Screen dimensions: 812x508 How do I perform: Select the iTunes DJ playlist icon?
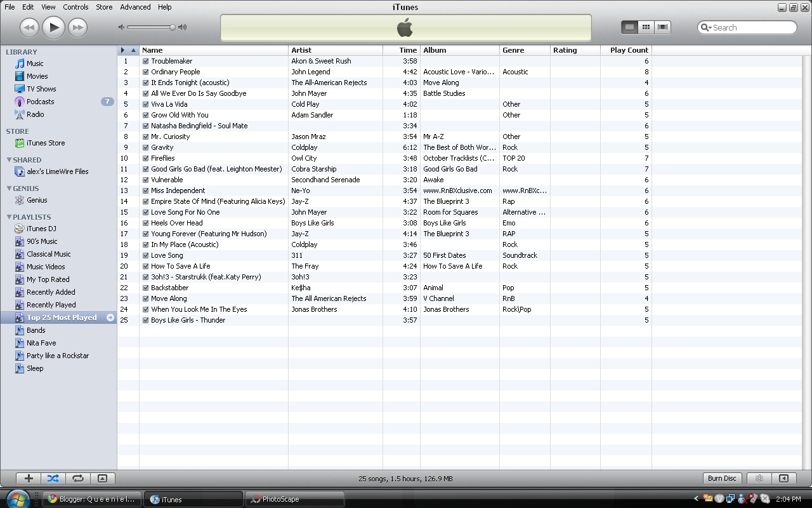click(x=20, y=229)
